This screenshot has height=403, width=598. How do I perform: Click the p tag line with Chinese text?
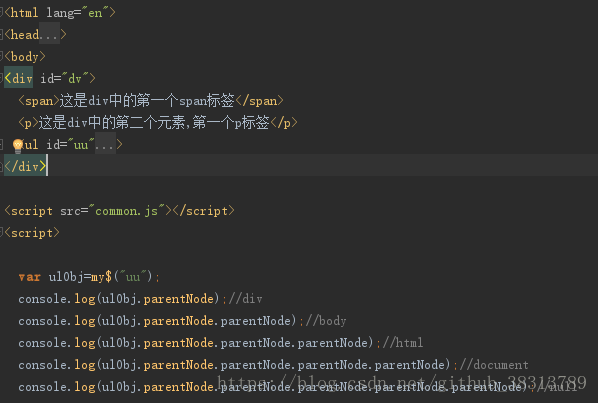(x=158, y=122)
